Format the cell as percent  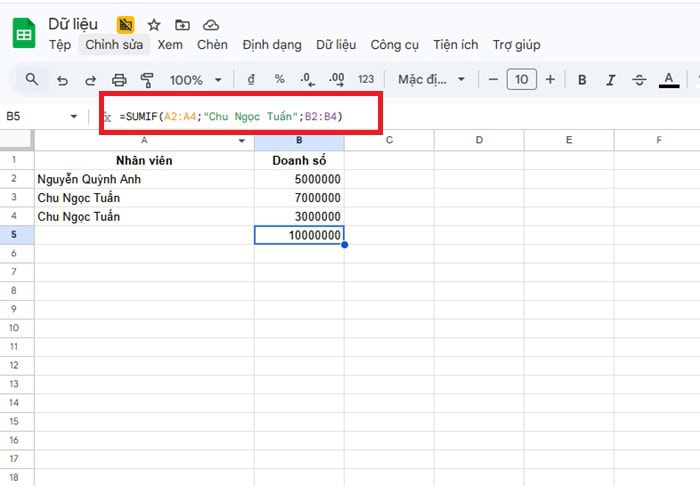point(279,79)
